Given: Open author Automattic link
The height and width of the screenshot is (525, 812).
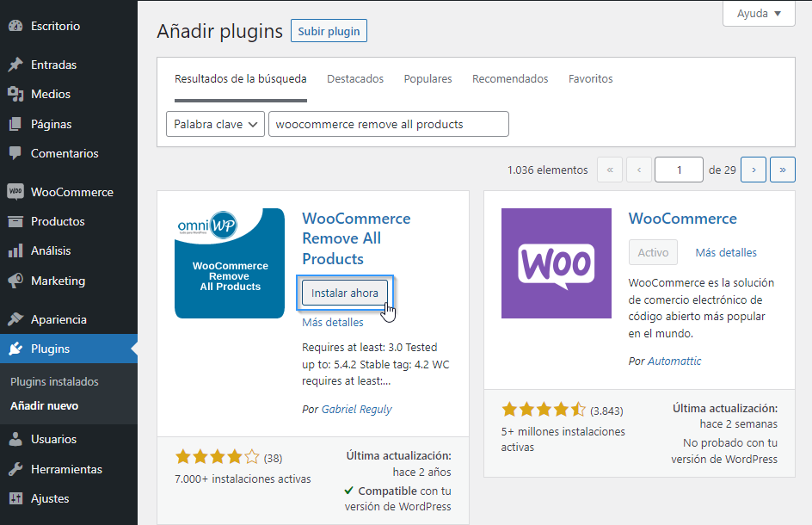Looking at the screenshot, I should click(x=674, y=361).
